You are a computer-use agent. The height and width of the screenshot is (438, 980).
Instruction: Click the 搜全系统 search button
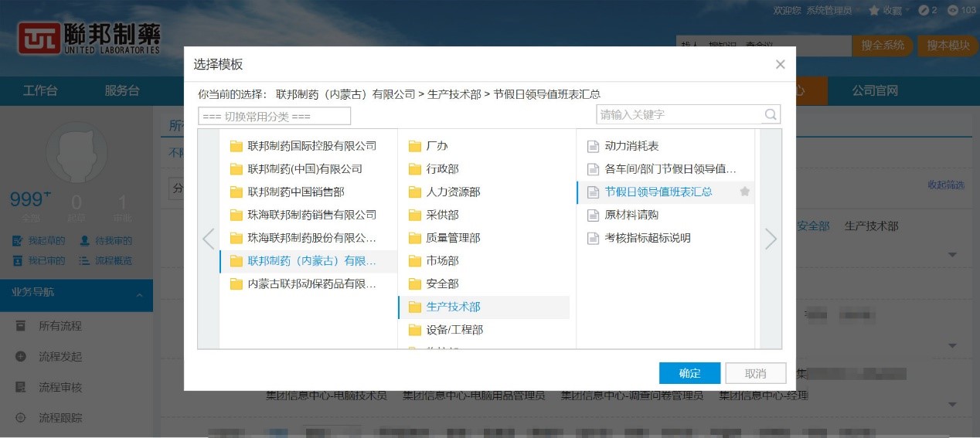[883, 46]
